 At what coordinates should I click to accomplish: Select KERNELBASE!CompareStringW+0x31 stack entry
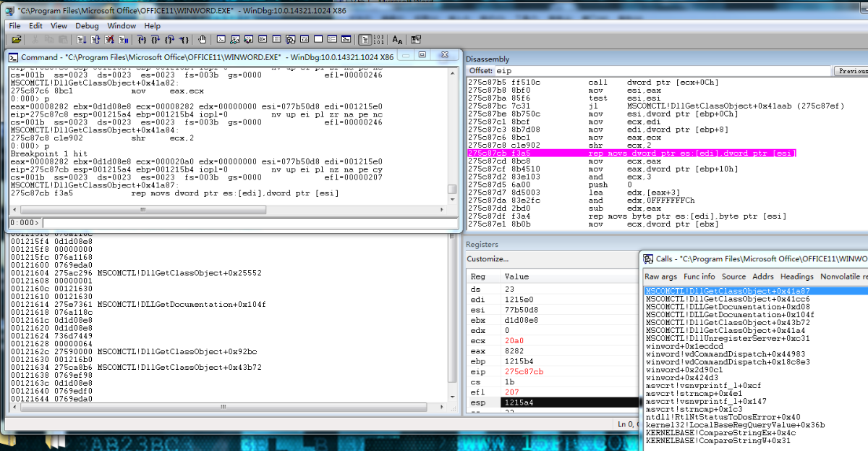point(718,440)
